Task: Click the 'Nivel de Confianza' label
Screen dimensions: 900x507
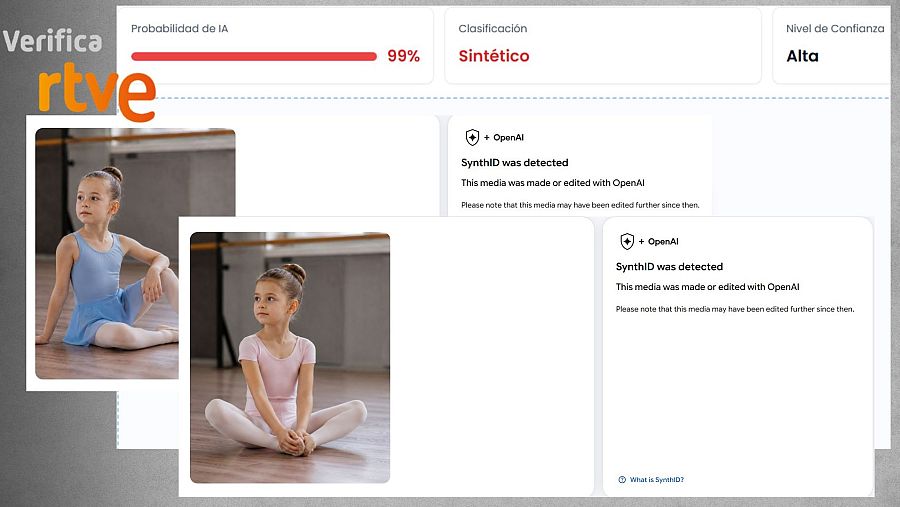Action: click(x=835, y=29)
